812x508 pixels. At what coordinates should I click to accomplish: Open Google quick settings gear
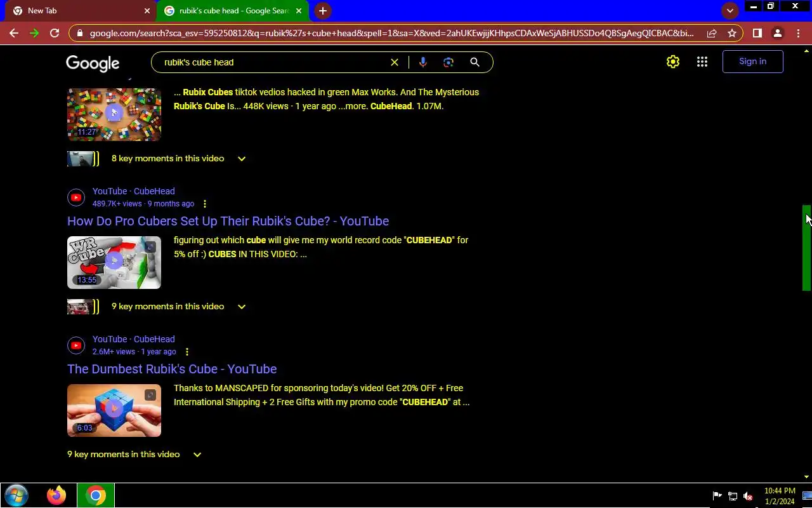[x=673, y=62]
